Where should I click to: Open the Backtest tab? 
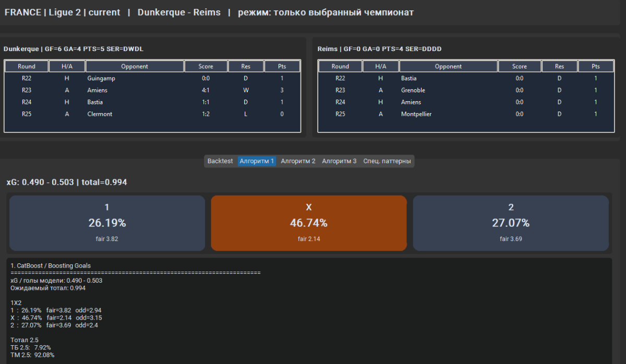pos(220,161)
